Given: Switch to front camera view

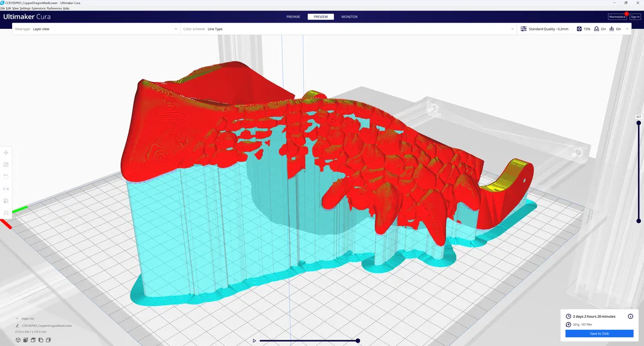Looking at the screenshot, I should click(x=25, y=340).
